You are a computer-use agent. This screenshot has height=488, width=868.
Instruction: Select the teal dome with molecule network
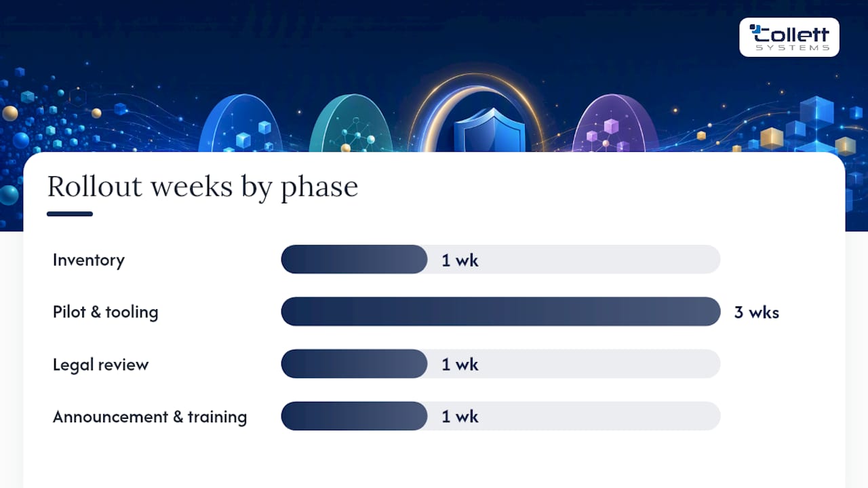point(351,123)
